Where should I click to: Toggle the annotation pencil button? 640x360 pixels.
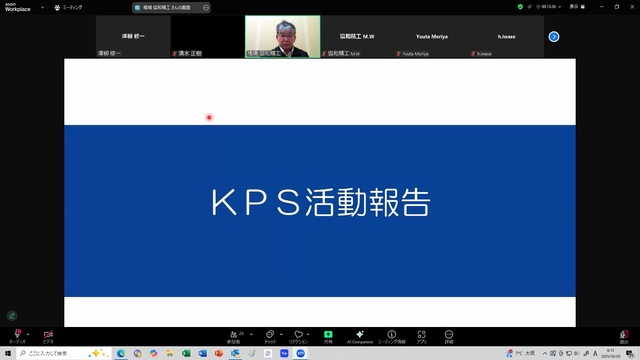click(12, 316)
